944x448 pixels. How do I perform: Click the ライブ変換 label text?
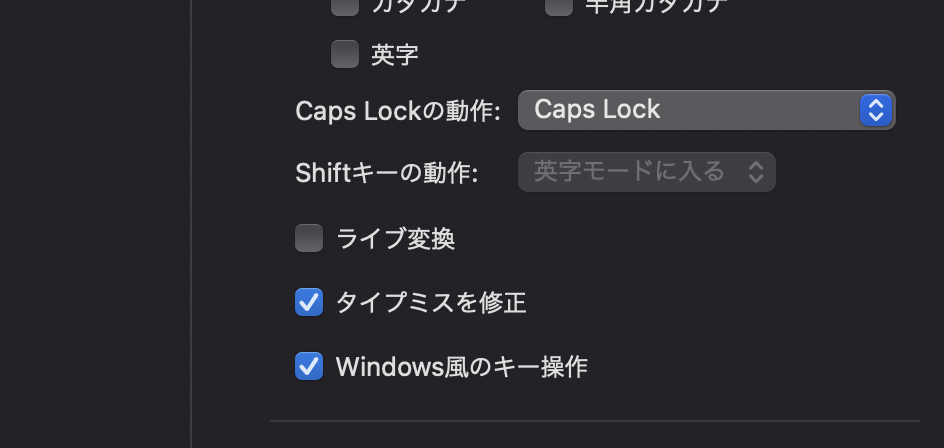click(x=396, y=239)
